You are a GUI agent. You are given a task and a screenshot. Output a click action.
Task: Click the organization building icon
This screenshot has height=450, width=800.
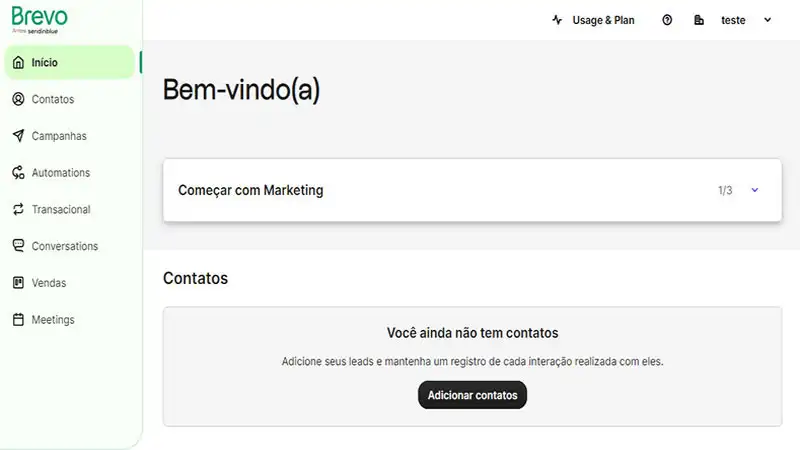click(x=699, y=20)
